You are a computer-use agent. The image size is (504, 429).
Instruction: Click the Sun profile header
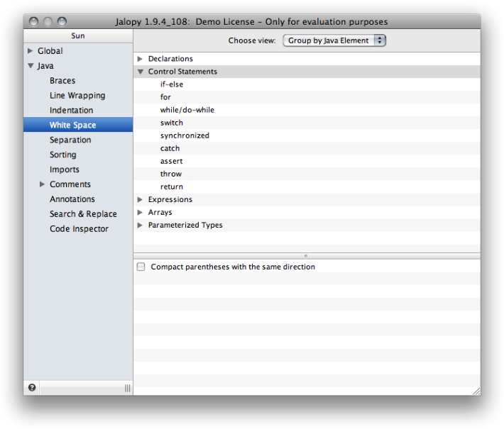pos(78,35)
